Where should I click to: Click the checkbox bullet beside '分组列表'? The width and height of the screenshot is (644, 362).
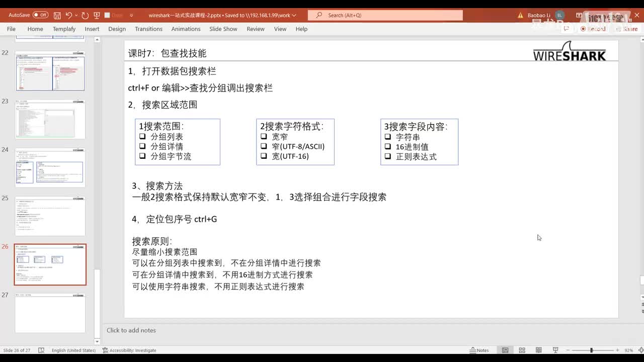pos(142,137)
